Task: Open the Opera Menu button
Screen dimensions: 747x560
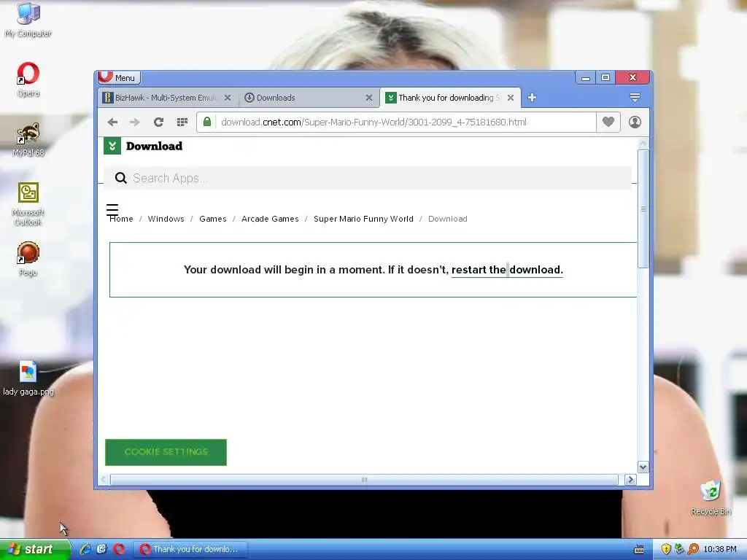Action: coord(119,77)
